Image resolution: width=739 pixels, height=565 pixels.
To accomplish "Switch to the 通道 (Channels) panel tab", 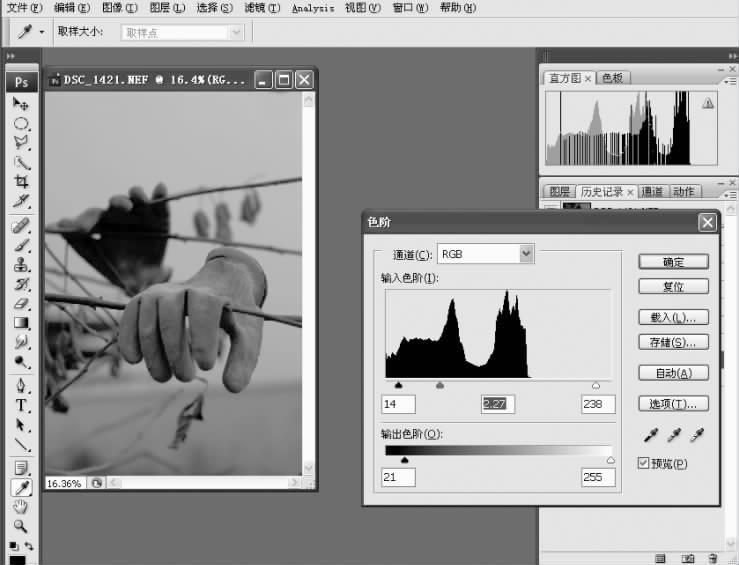I will (x=651, y=192).
